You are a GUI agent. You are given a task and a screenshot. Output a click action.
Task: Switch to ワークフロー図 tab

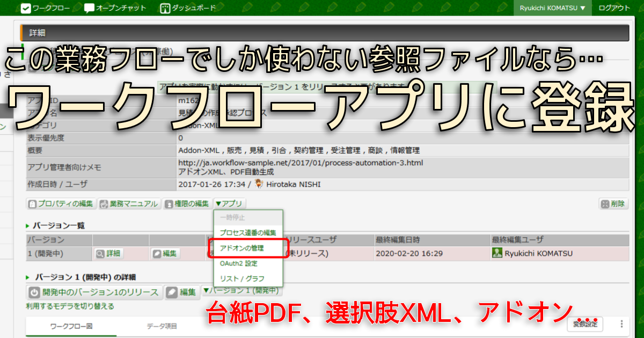pos(71,326)
